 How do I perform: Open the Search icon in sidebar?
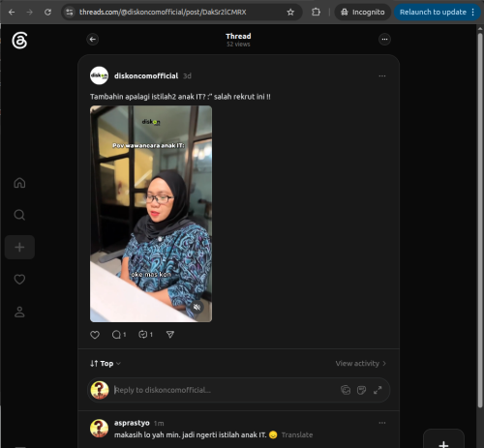coord(19,215)
